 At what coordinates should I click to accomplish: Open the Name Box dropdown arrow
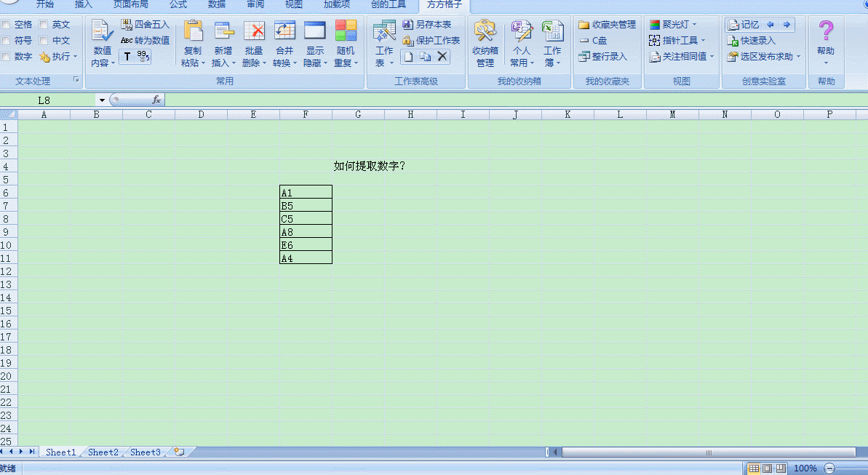(x=101, y=100)
